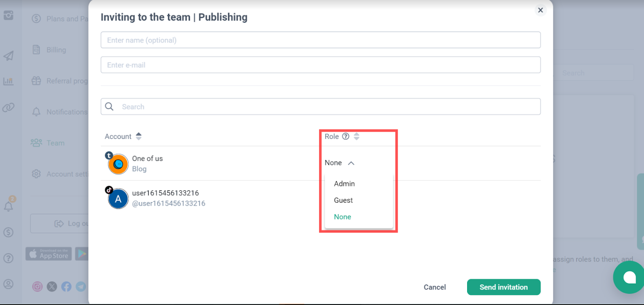Click the Send invitation button
The height and width of the screenshot is (305, 644).
[503, 287]
